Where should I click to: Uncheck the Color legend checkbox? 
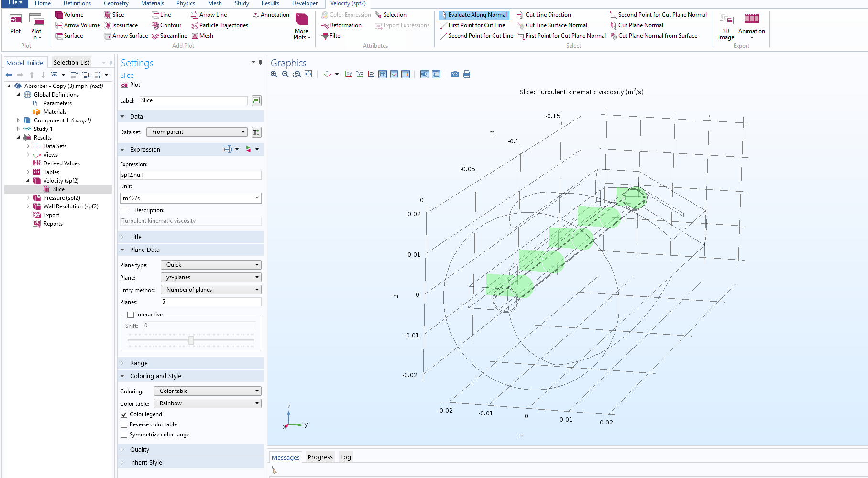(124, 414)
